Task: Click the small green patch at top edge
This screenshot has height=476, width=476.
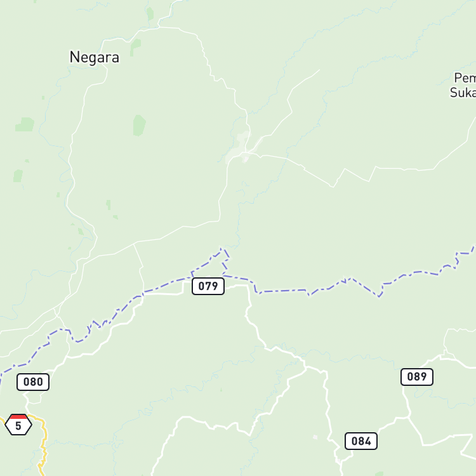Action: 150,13
